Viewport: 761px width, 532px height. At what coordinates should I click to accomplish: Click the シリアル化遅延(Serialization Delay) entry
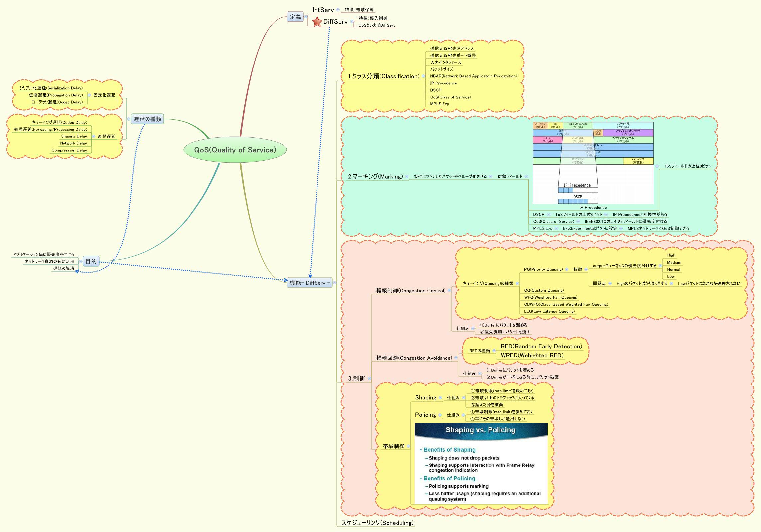tap(51, 88)
